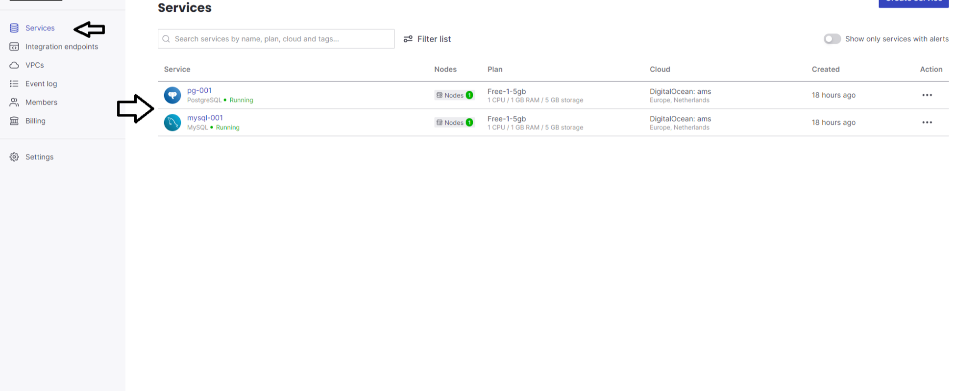980x391 pixels.
Task: Click the MySQL dolphin icon
Action: click(172, 123)
